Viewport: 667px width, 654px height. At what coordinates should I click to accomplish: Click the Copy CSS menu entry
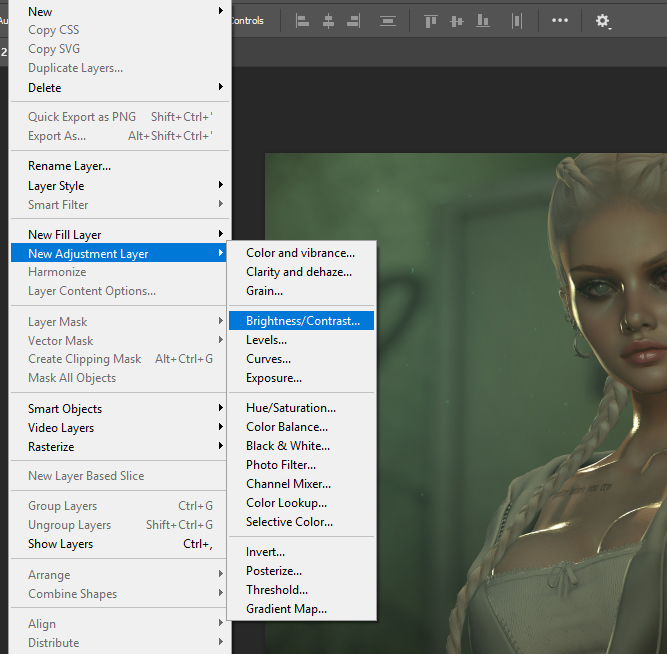tap(120, 30)
